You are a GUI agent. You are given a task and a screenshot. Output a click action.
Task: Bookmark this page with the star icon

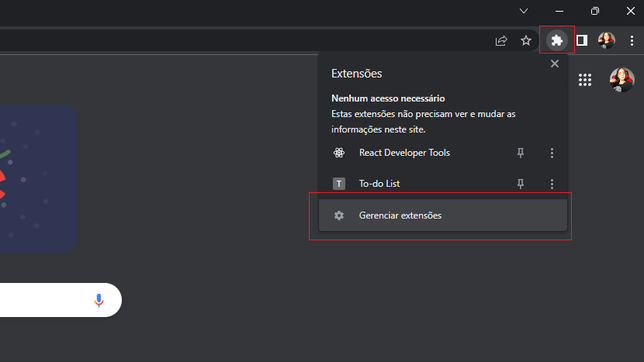tap(526, 40)
